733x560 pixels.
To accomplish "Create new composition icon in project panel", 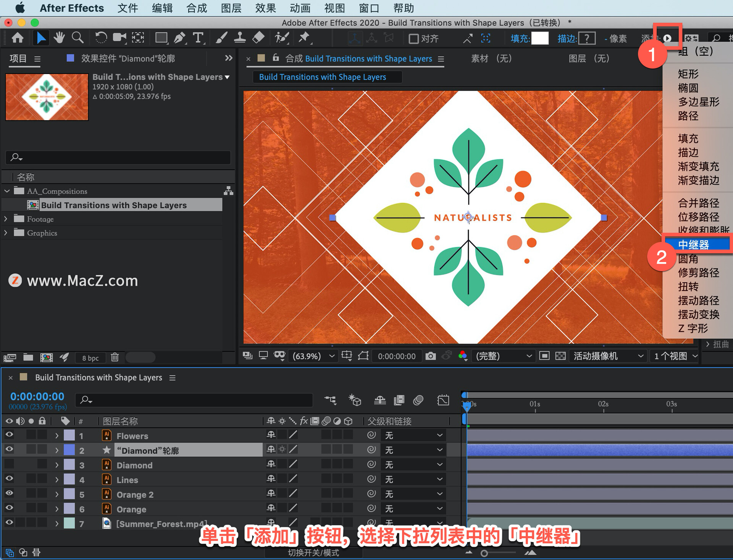I will 46,357.
